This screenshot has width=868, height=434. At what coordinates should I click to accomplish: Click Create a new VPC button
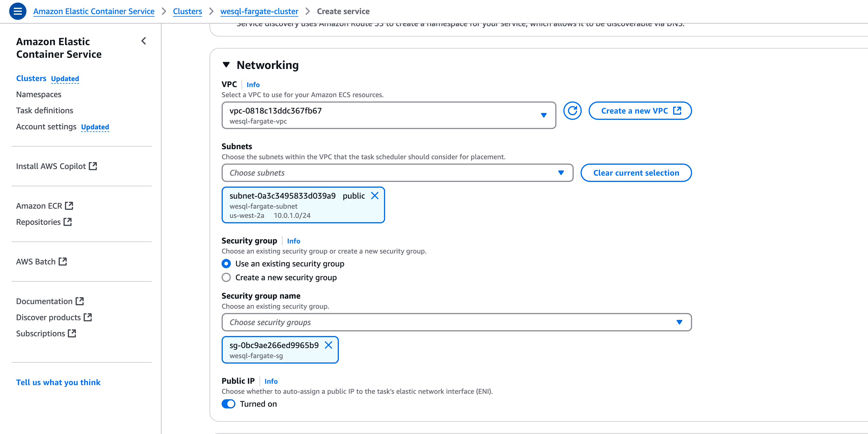coord(640,111)
